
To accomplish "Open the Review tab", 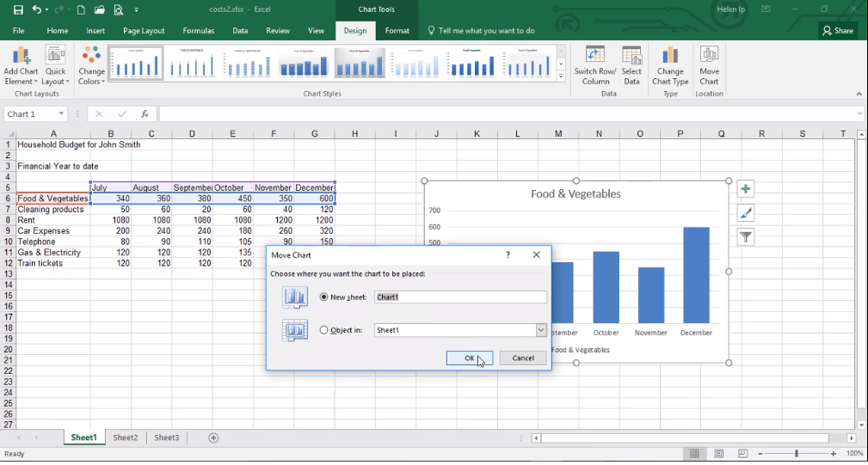I will [x=277, y=31].
